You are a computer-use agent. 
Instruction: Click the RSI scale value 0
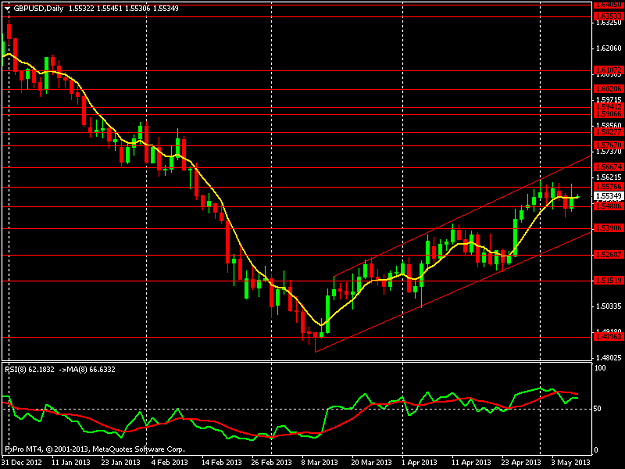[x=596, y=451]
